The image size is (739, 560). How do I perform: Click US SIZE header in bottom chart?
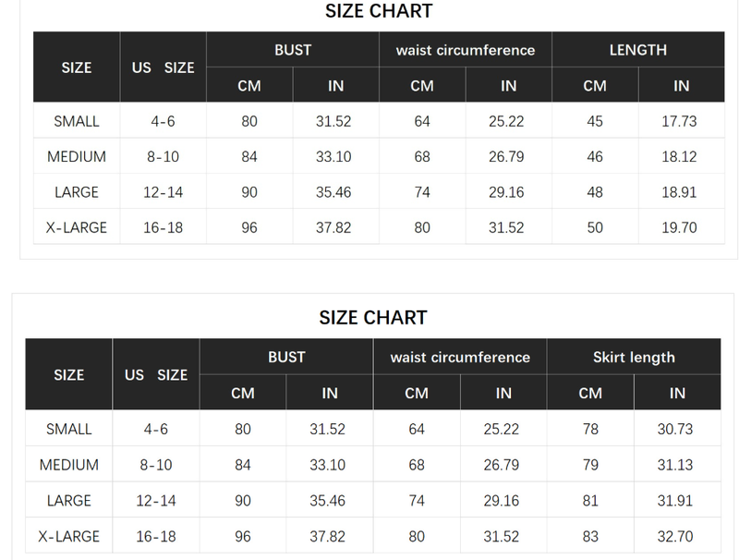[156, 375]
